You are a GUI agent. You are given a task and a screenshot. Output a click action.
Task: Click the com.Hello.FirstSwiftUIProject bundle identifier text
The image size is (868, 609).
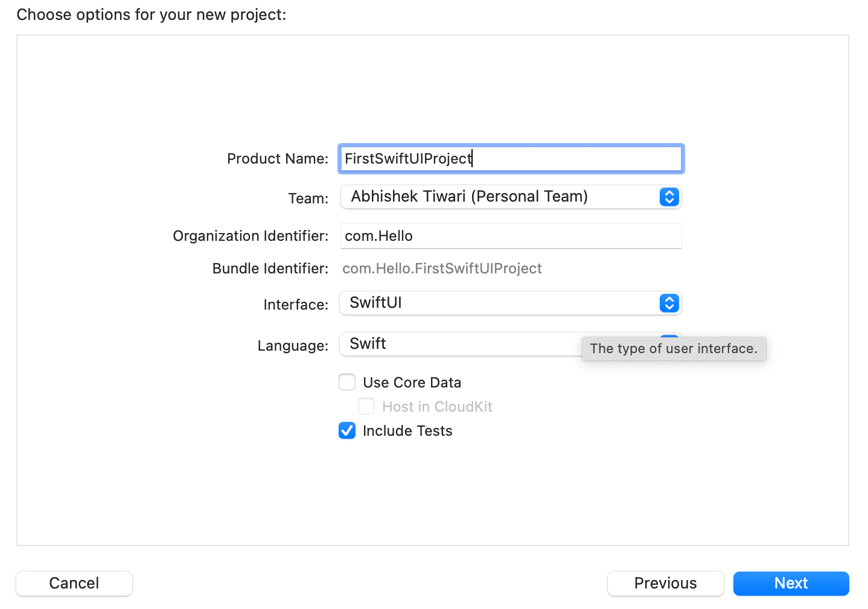point(442,269)
